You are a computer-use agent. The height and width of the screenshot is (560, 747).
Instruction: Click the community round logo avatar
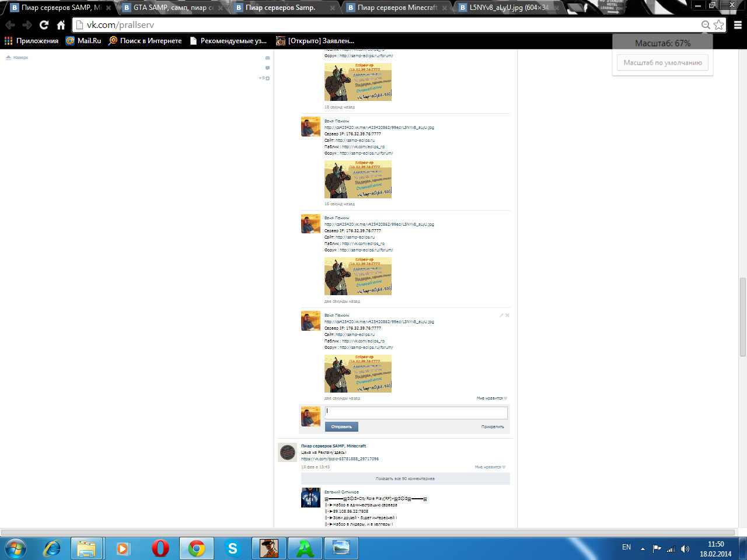click(x=288, y=452)
